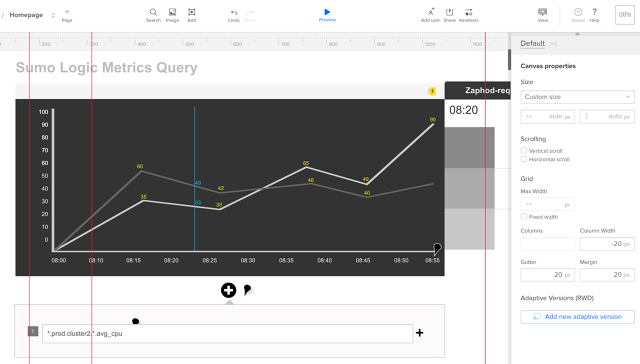Enable the Horizontal scroll checkbox
Viewport: 640px width, 364px height.
click(524, 159)
